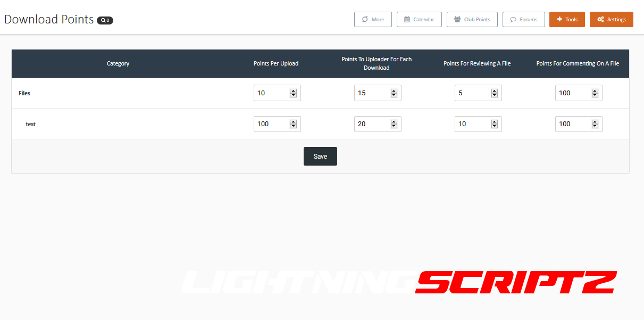Screen dimensions: 644x320
Task: Click spinner on test commenting points
Action: point(595,124)
